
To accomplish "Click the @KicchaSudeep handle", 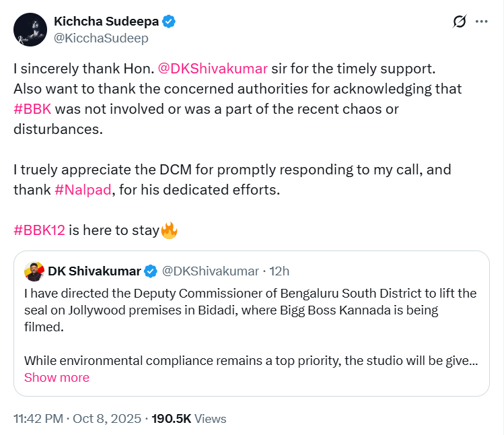I will coord(101,38).
